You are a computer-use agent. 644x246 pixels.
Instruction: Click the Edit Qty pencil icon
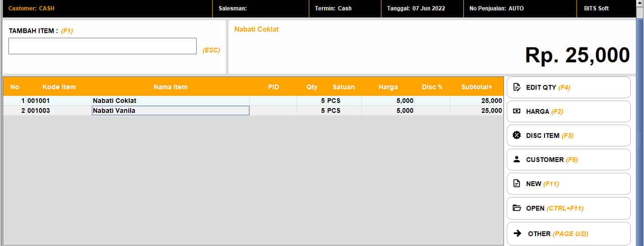tap(517, 87)
